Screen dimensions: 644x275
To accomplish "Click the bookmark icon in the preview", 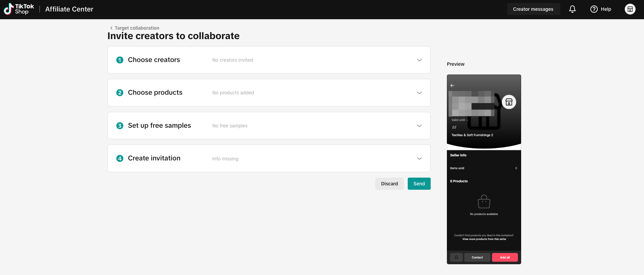I will 456,257.
